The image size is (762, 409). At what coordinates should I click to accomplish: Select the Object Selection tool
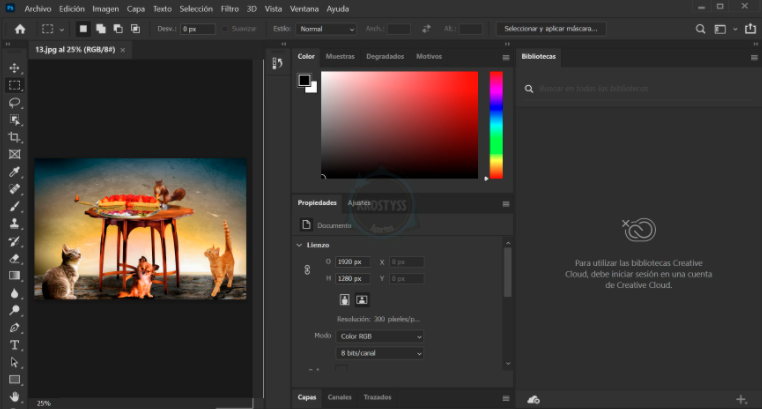pos(14,119)
